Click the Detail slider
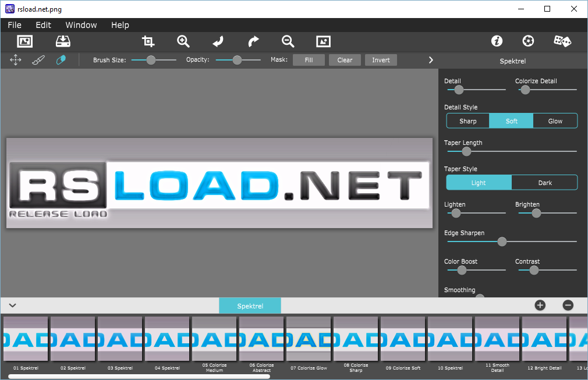The width and height of the screenshot is (588, 380). pos(476,90)
